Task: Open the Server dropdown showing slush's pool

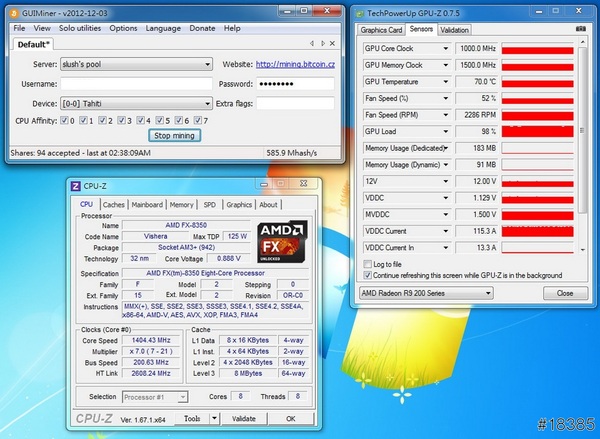Action: coord(134,65)
